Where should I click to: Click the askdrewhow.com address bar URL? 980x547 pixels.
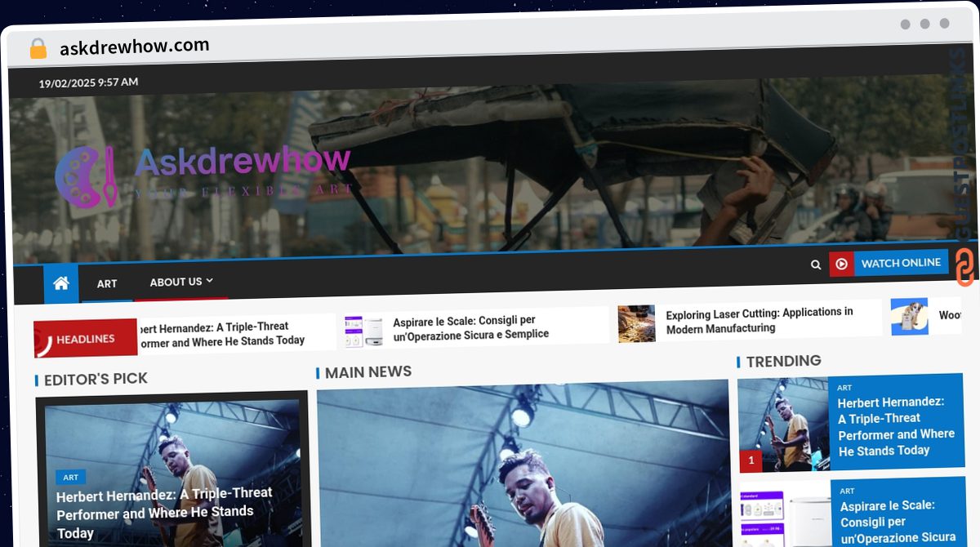135,47
